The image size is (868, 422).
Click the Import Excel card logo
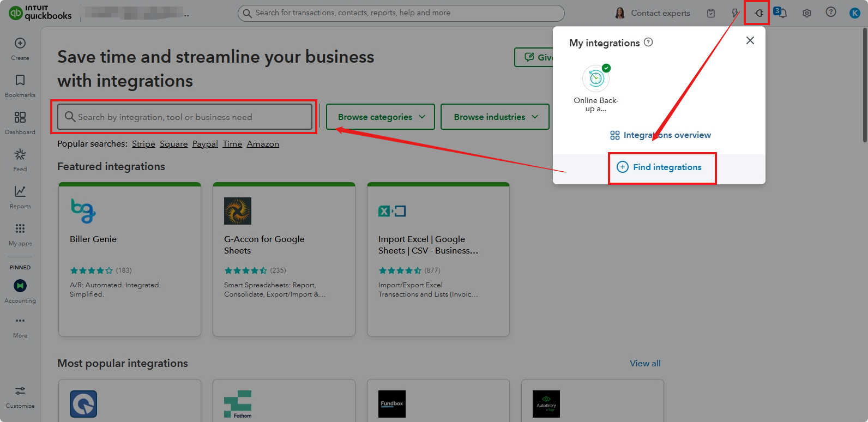tap(392, 211)
